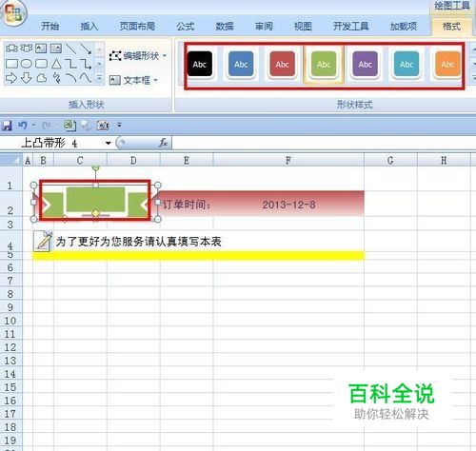The image size is (476, 451).
Task: Open the 页面布局 (Page Layout) tab
Action: click(x=137, y=26)
